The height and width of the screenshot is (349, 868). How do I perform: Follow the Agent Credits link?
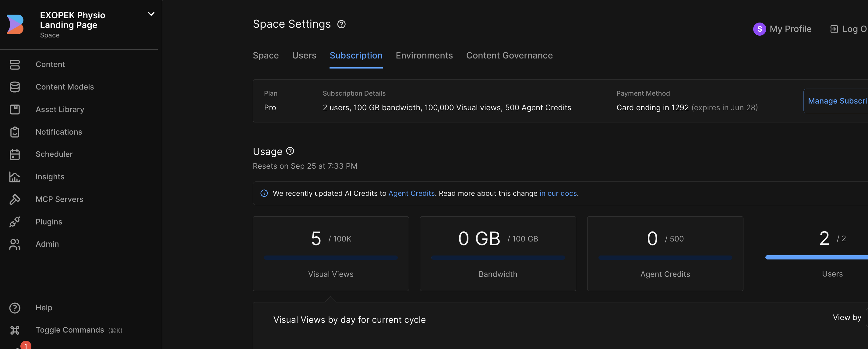(411, 193)
